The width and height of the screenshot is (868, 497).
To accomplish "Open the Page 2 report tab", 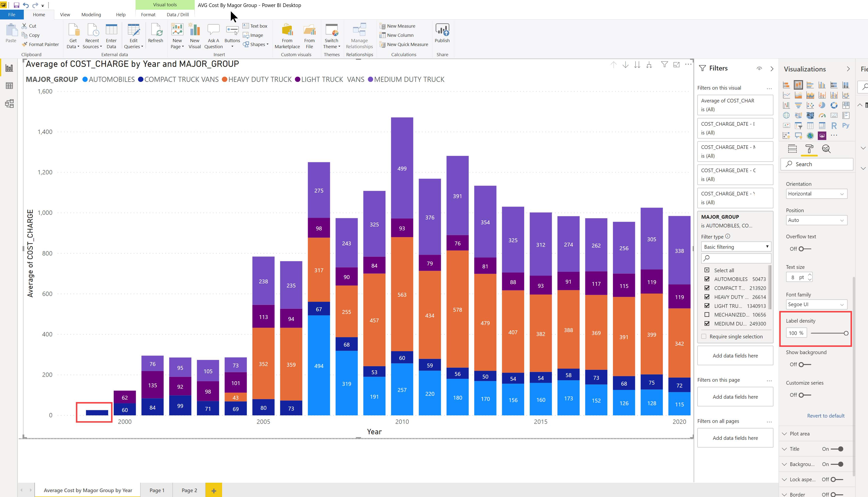I will [x=189, y=490].
